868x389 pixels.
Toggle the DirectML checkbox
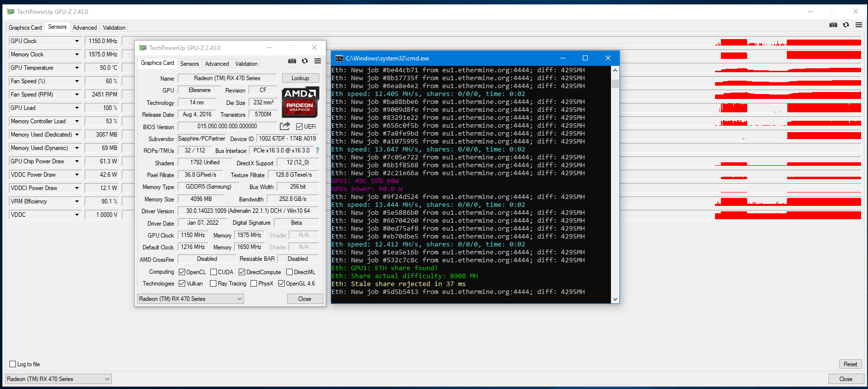(289, 272)
